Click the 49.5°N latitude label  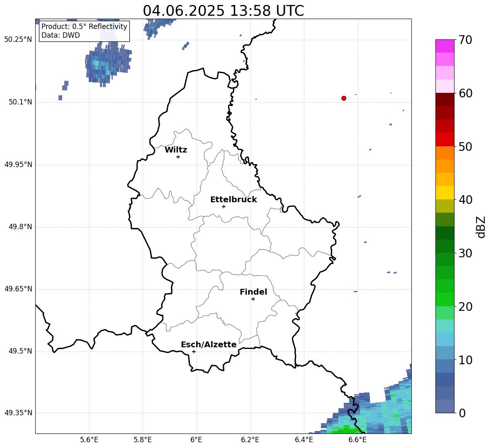[20, 351]
